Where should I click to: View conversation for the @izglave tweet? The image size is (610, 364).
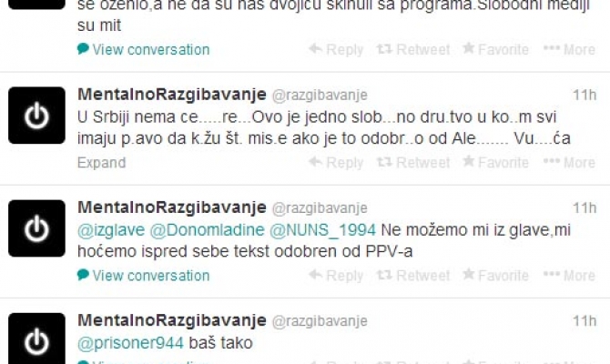coord(144,276)
